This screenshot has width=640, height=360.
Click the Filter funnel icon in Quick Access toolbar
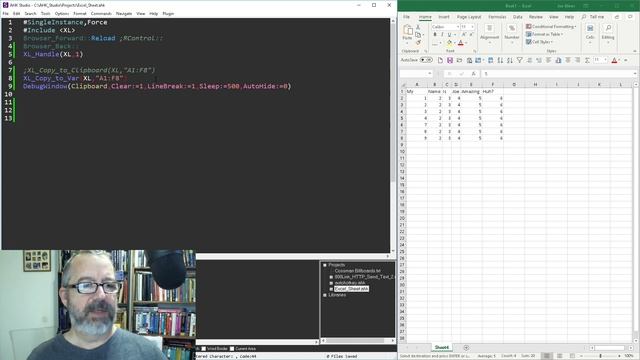pos(520,60)
